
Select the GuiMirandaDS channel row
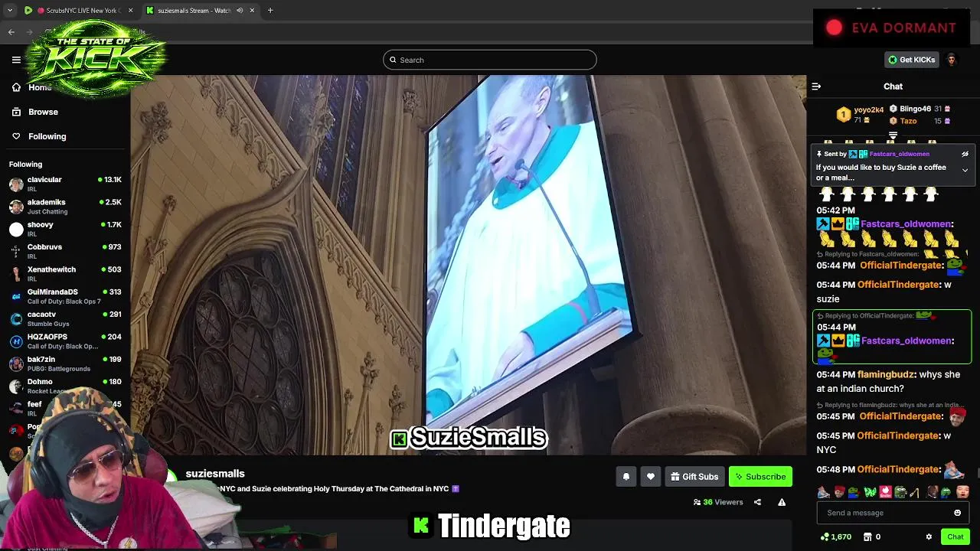(x=66, y=296)
